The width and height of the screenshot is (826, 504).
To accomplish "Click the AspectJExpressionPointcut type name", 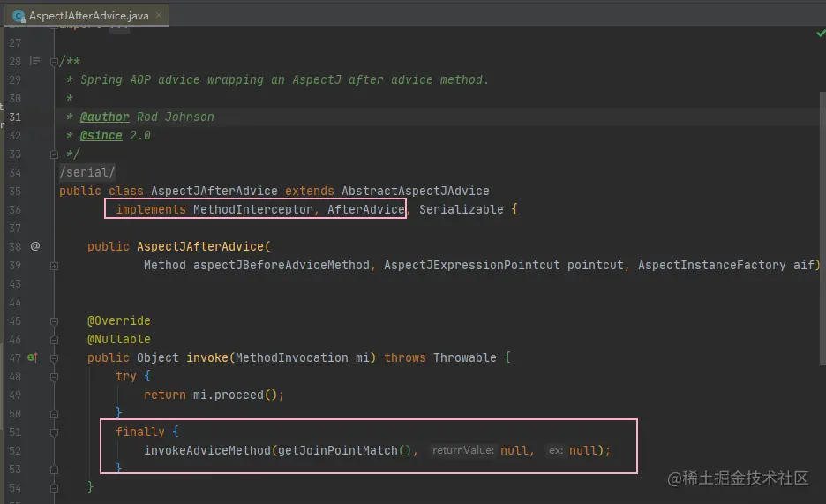I will (x=471, y=265).
